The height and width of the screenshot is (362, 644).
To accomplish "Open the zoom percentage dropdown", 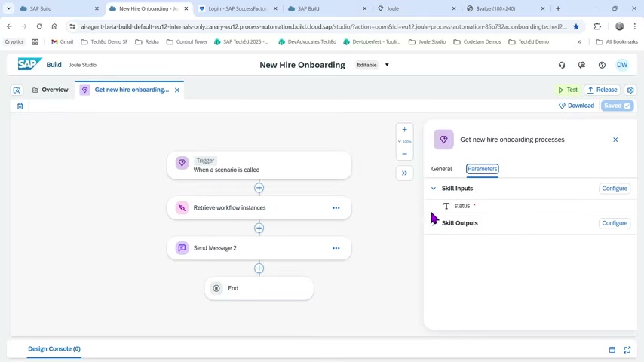I will coord(404,141).
